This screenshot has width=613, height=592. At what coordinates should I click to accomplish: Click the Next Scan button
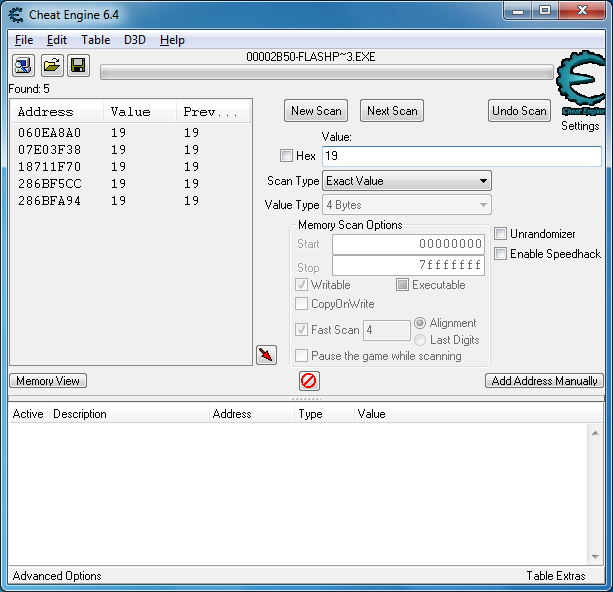tap(392, 111)
